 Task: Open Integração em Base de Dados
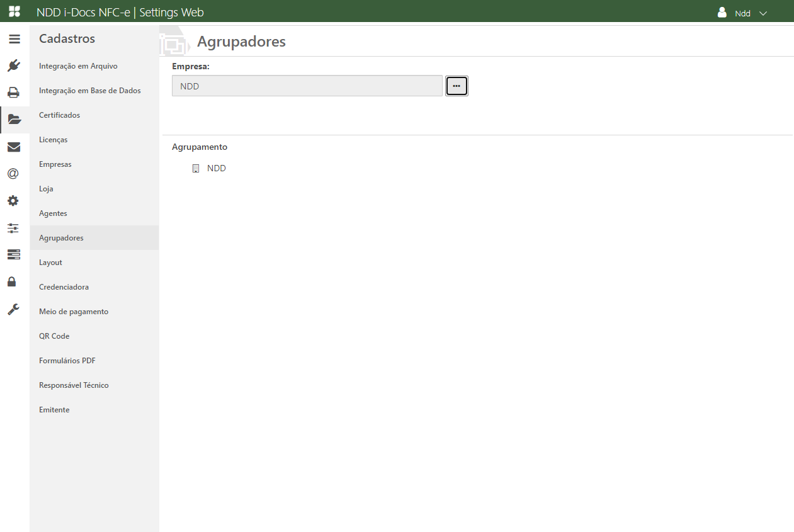click(94, 91)
